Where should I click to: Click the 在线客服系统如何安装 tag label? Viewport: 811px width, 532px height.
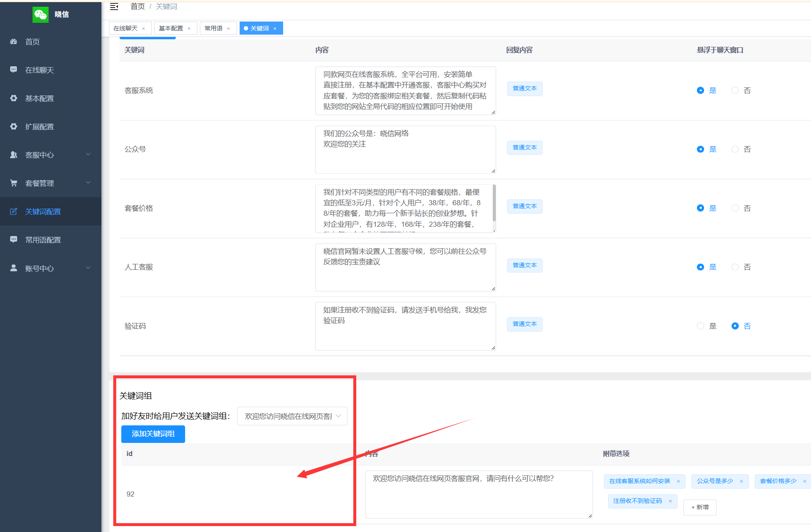640,481
